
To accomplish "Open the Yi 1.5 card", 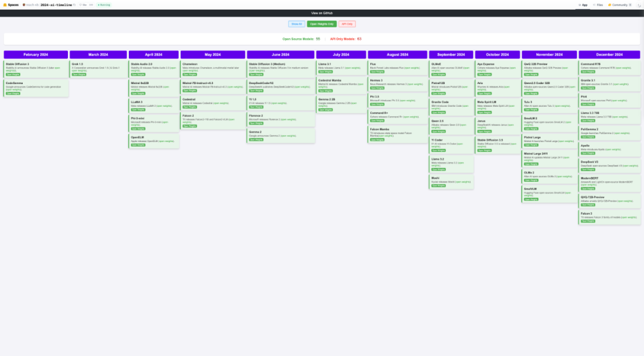I will pyautogui.click(x=280, y=104).
